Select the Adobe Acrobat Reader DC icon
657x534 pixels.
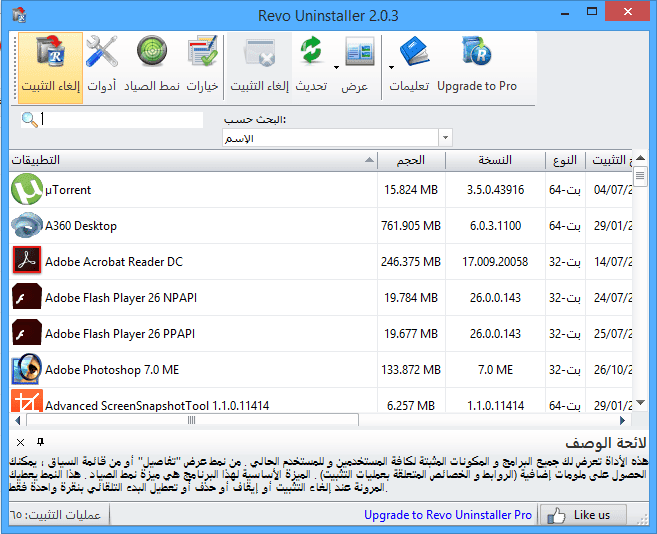(27, 260)
